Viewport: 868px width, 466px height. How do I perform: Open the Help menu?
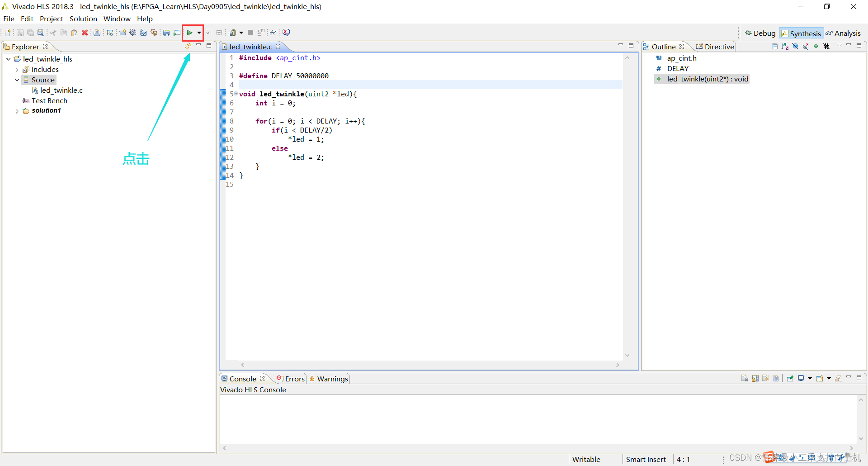pyautogui.click(x=145, y=19)
